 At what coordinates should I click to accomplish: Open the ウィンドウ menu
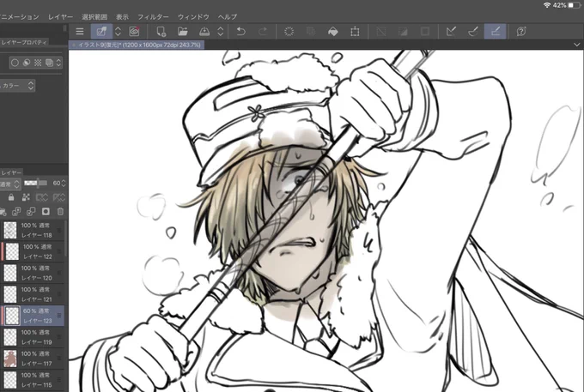point(193,17)
